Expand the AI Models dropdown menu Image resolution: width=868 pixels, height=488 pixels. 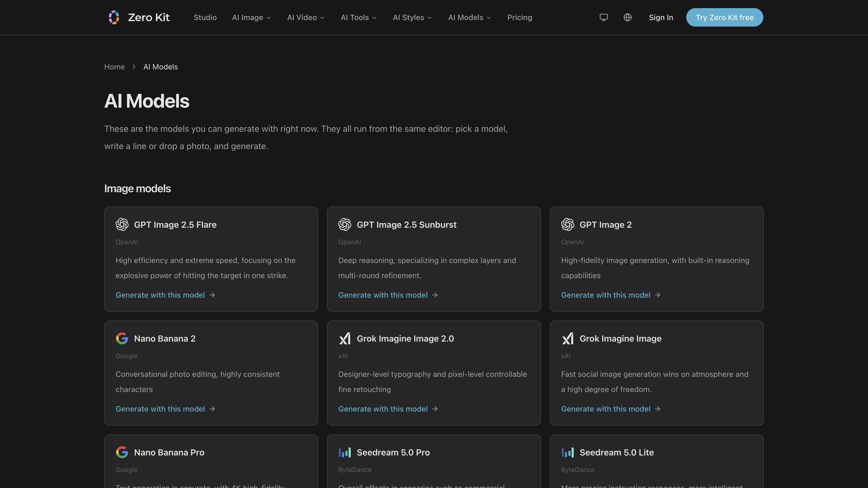pyautogui.click(x=469, y=18)
